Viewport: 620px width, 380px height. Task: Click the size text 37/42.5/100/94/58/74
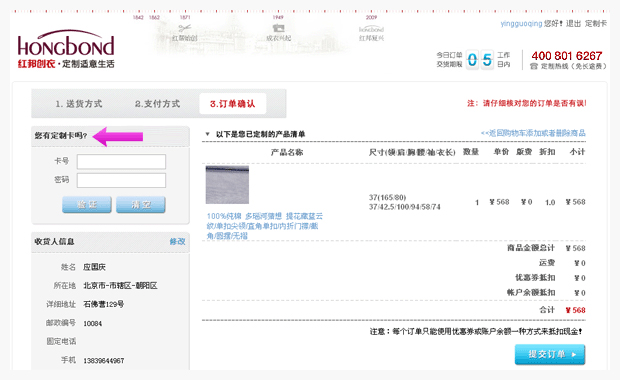point(405,207)
